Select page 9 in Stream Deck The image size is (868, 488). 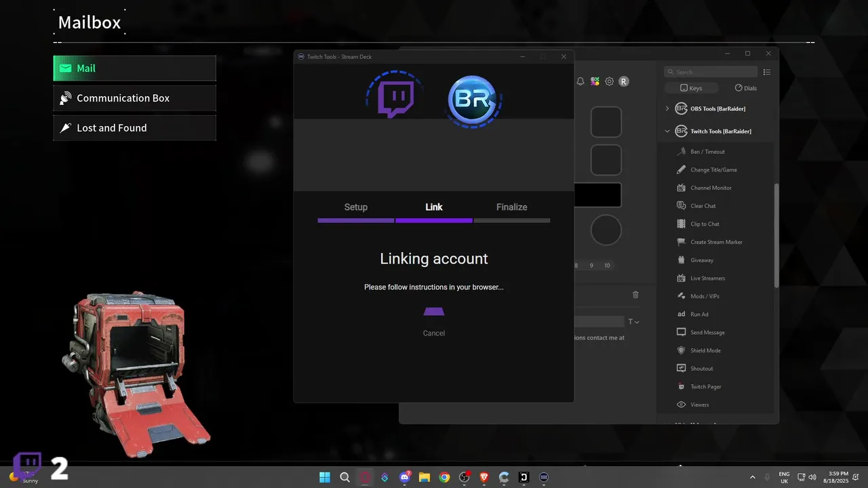[591, 266]
